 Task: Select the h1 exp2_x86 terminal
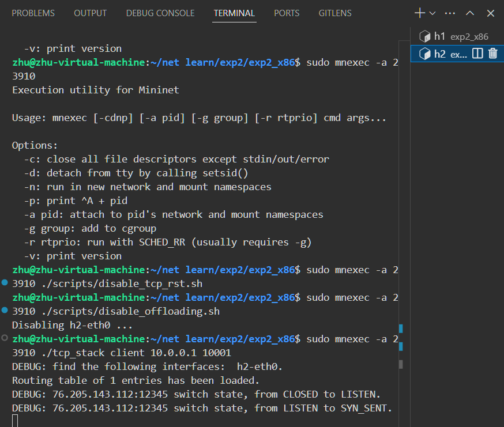[457, 36]
